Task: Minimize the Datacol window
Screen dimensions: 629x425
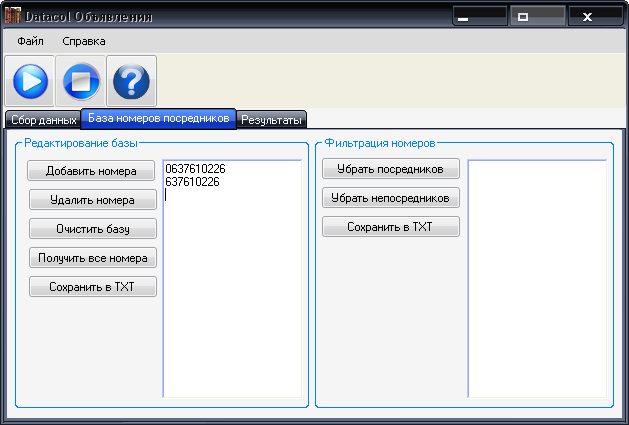Action: tap(480, 16)
